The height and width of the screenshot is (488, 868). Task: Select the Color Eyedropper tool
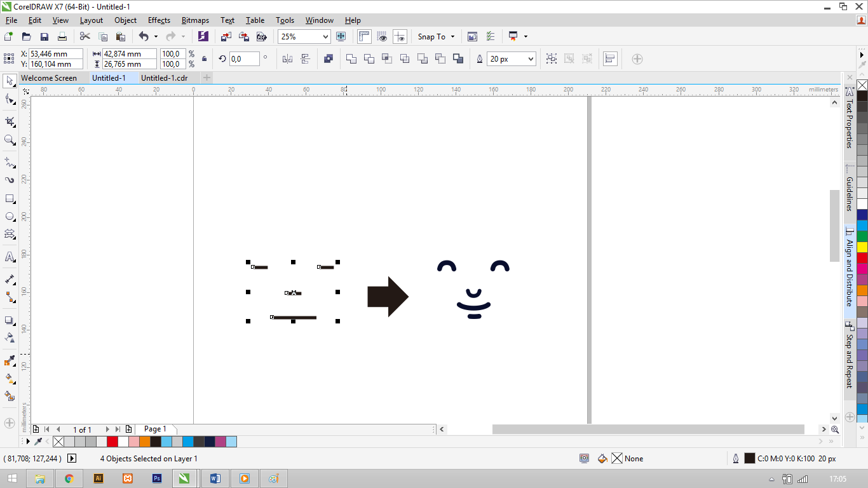[9, 361]
